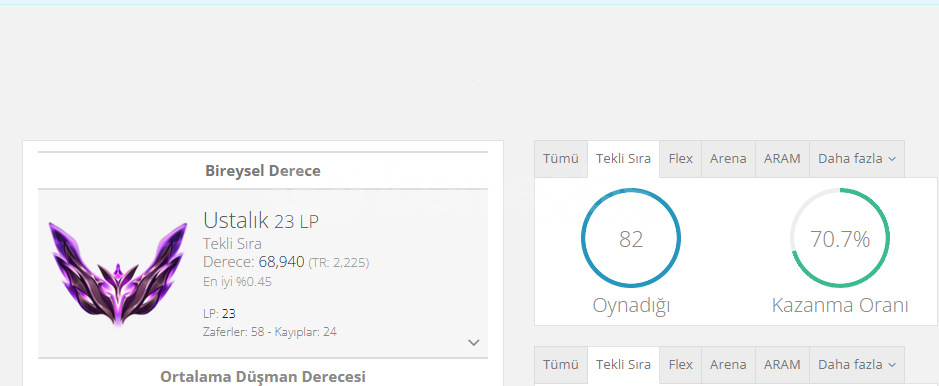Select Tümü tab in bottom tab row
This screenshot has width=939, height=386.
click(x=561, y=364)
